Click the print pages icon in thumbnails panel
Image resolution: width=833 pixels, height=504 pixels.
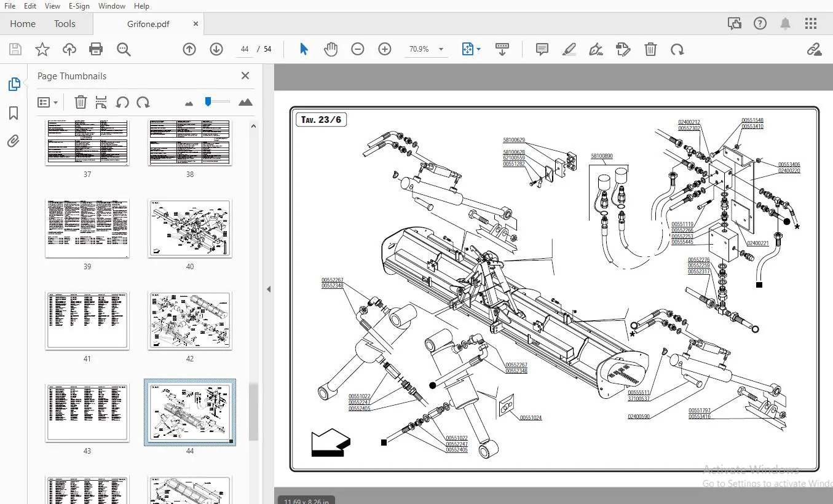[101, 102]
